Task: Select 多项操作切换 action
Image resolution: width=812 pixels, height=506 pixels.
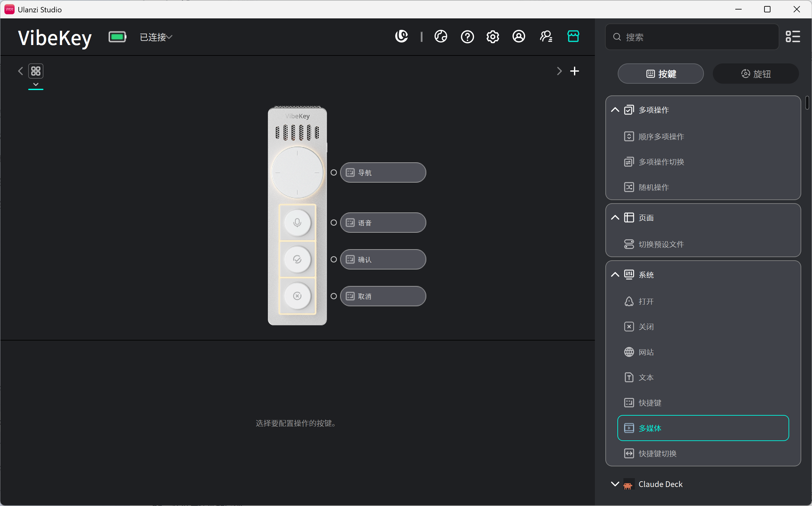Action: [x=703, y=162]
